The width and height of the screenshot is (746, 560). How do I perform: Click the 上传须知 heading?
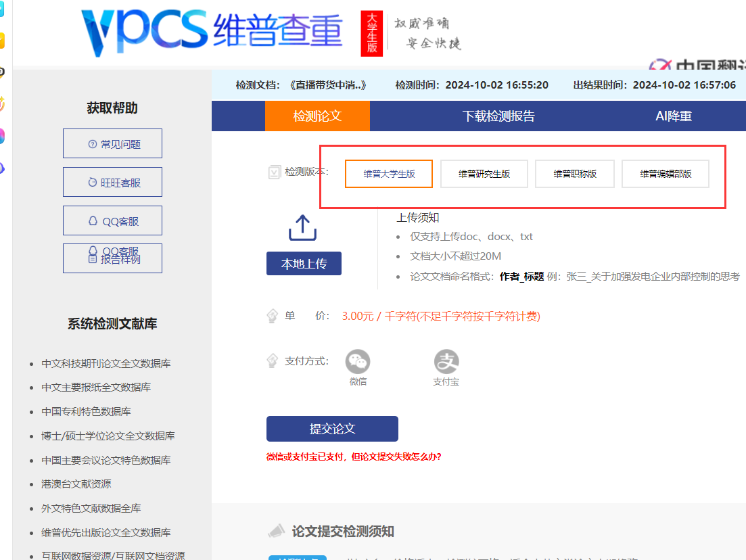coord(418,217)
